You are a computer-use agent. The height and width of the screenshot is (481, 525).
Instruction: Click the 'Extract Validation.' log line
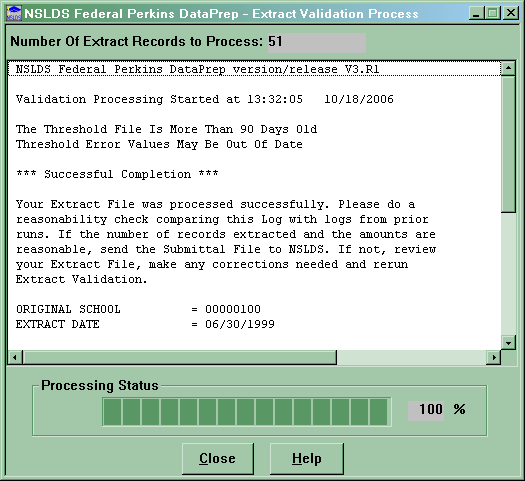coord(81,279)
